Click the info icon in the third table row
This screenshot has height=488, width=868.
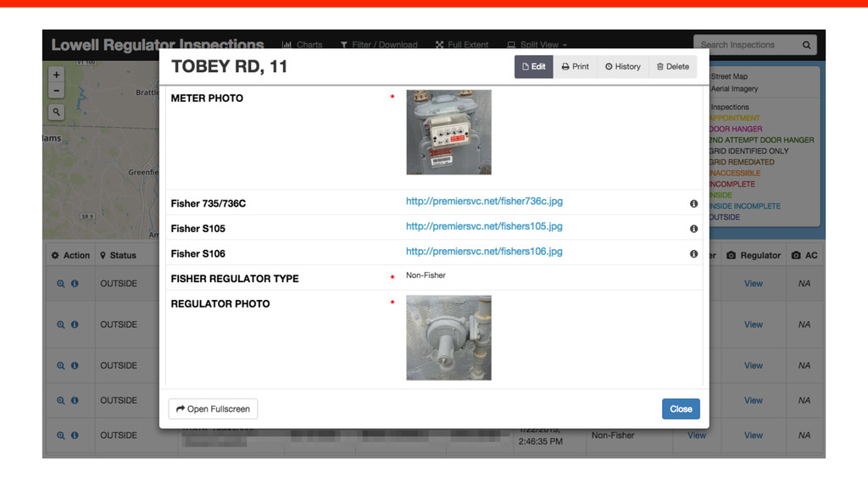(x=75, y=365)
